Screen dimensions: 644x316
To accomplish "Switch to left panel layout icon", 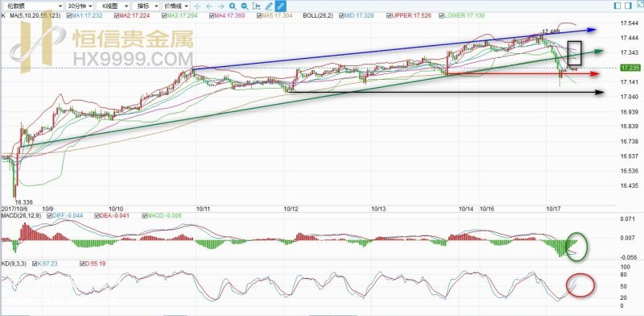I will click(x=617, y=6).
